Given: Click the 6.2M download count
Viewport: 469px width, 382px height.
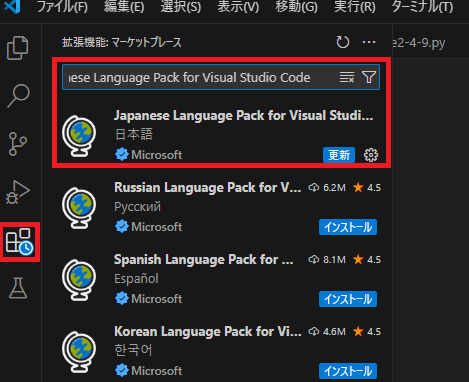Looking at the screenshot, I should tap(327, 188).
